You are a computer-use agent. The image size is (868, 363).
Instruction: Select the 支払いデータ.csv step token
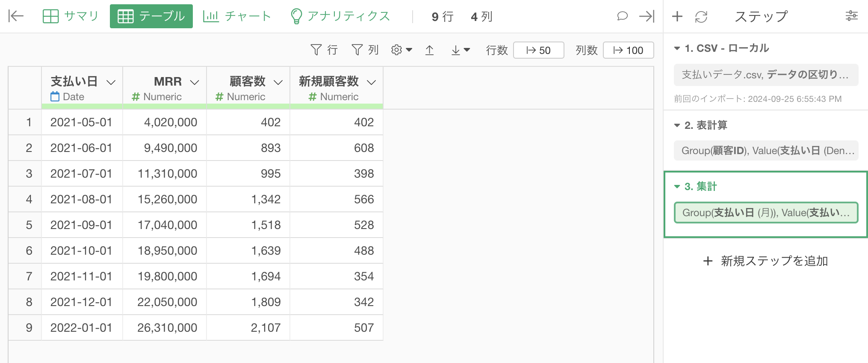[766, 75]
